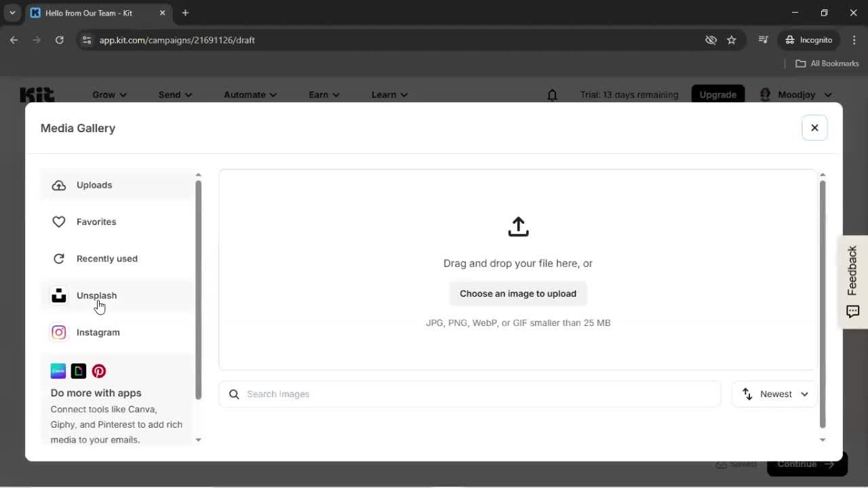868x488 pixels.
Task: Open the Recently used media section
Action: click(106, 258)
